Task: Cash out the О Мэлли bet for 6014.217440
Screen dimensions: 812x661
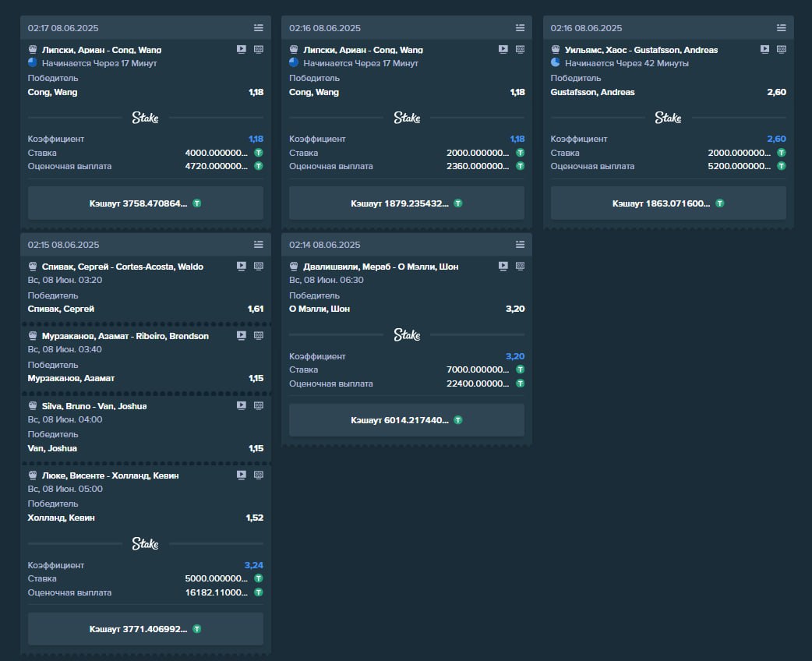Action: pyautogui.click(x=407, y=420)
